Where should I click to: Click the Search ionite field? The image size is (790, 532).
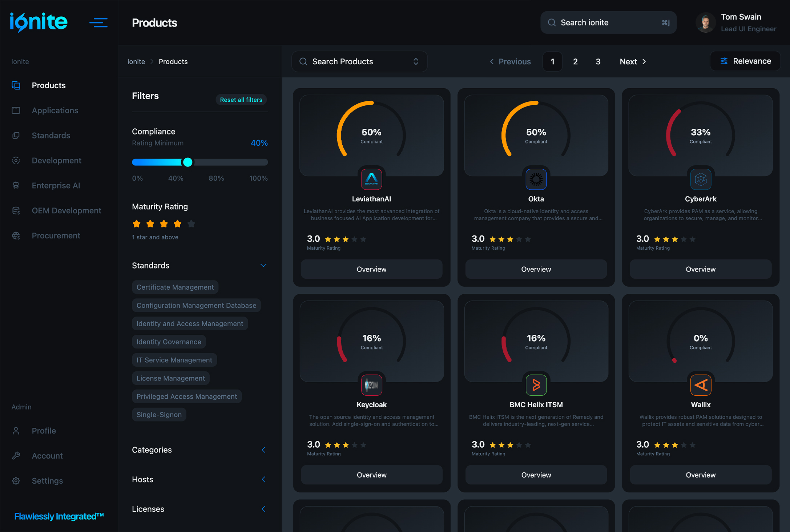(x=608, y=23)
